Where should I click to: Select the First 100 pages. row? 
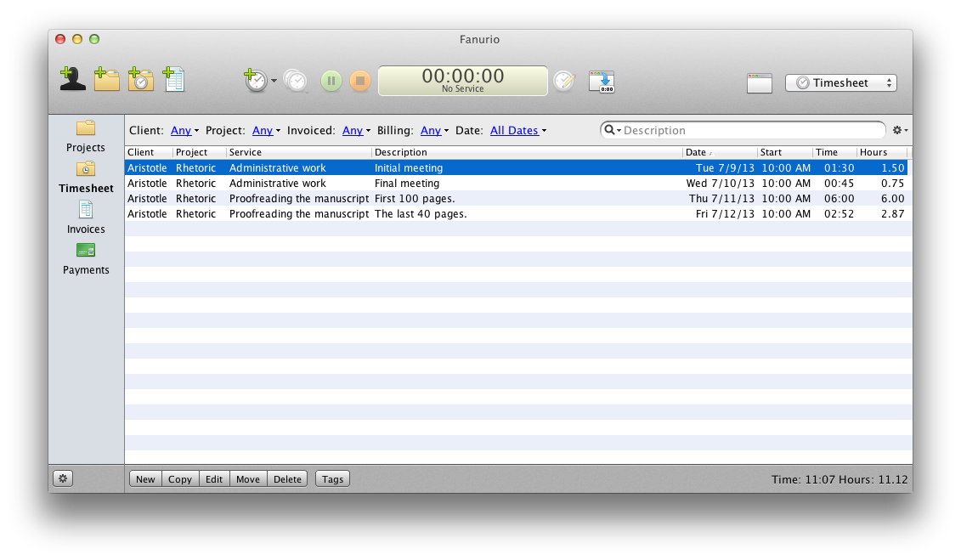tap(516, 199)
